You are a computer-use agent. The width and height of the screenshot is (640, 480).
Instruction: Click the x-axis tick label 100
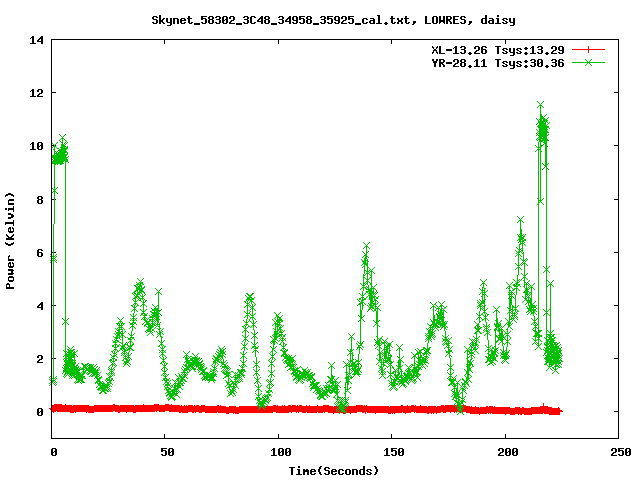280,452
